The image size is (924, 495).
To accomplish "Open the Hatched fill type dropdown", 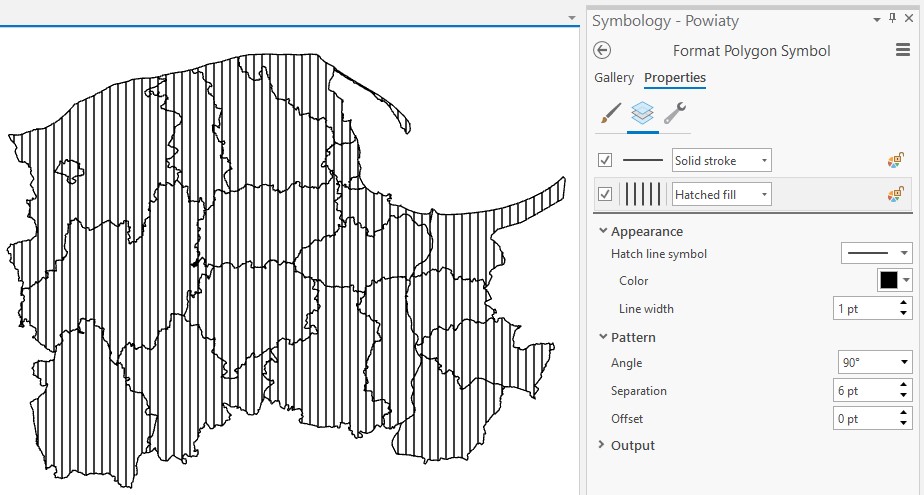I will point(721,195).
